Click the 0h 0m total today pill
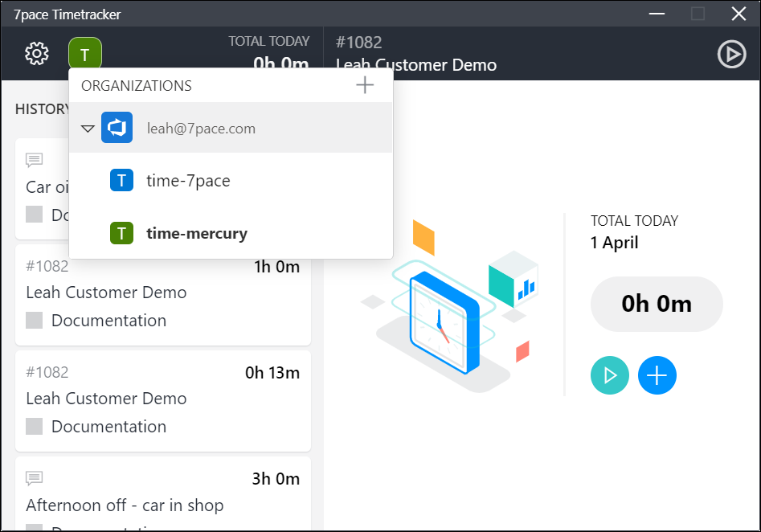This screenshot has width=761, height=532. (657, 304)
